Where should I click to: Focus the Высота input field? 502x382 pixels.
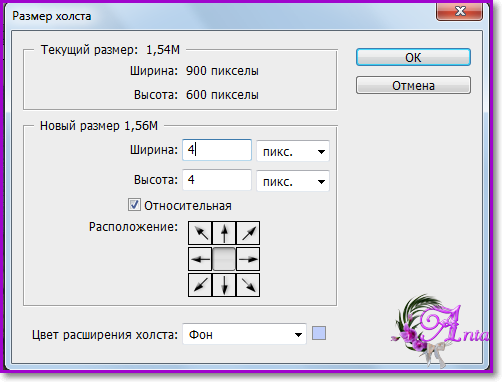217,180
